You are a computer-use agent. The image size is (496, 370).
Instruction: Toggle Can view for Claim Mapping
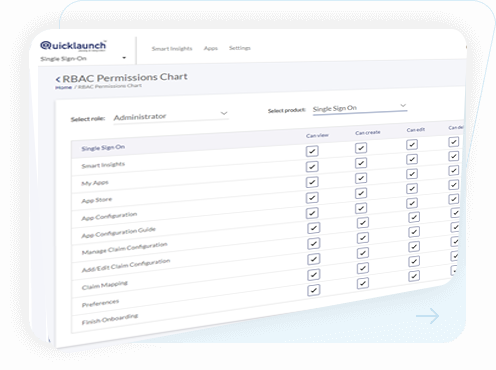point(313,259)
